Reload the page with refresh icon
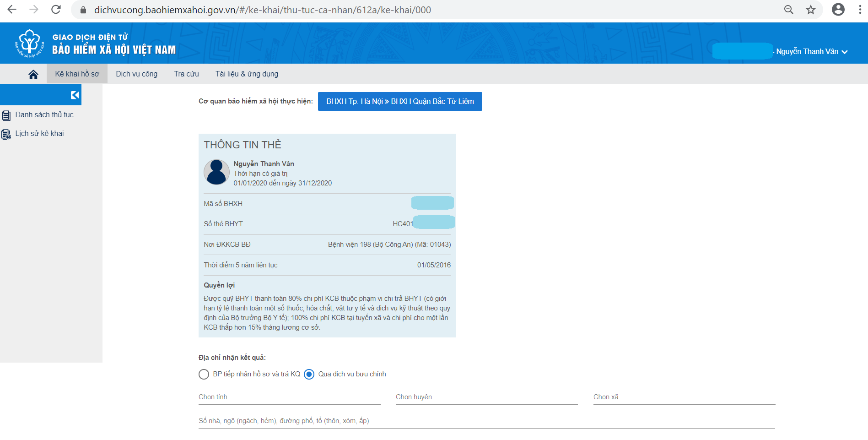Viewport: 868px width, 440px height. pyautogui.click(x=56, y=10)
